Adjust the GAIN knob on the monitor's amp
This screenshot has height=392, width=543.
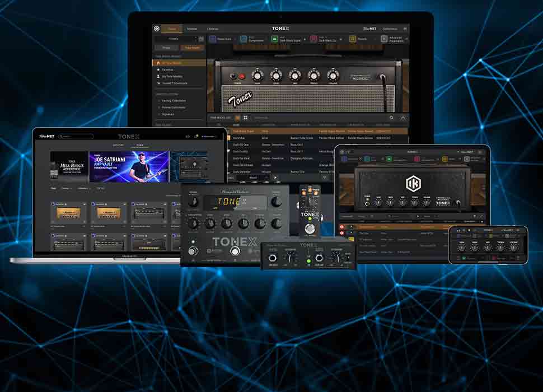point(257,75)
